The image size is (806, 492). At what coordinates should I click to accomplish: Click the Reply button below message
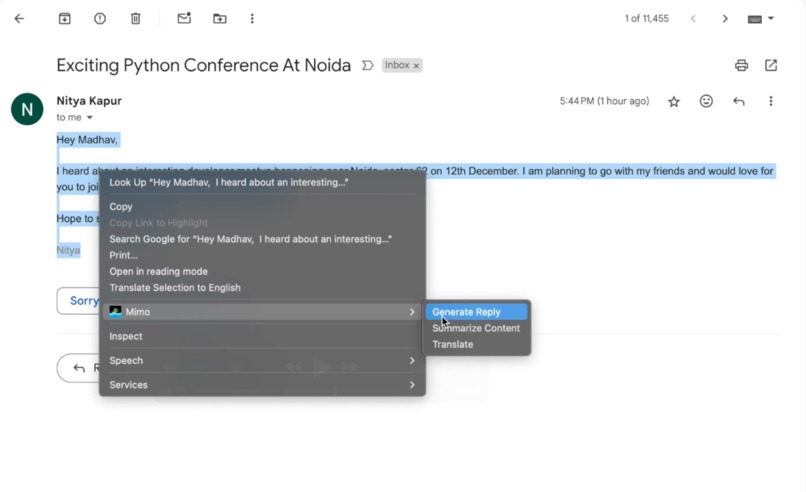point(79,368)
